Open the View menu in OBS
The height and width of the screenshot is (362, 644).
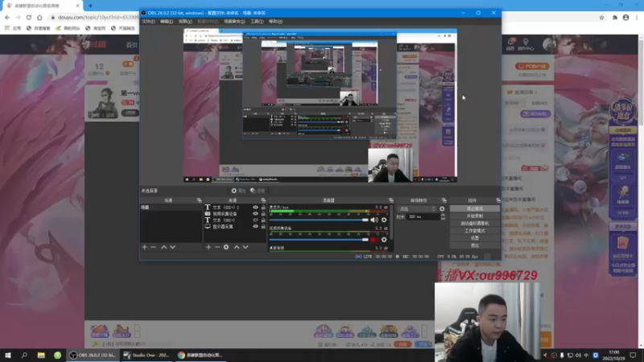(x=185, y=22)
